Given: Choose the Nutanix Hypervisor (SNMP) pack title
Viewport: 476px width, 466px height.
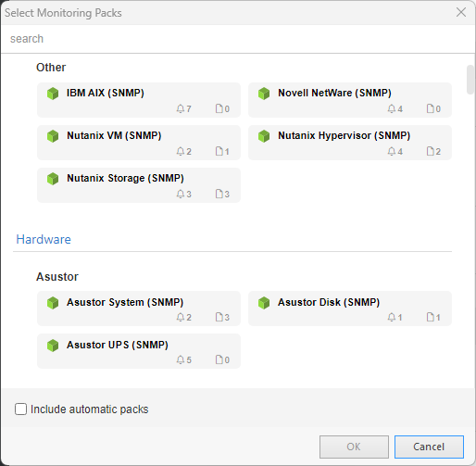Looking at the screenshot, I should (344, 135).
